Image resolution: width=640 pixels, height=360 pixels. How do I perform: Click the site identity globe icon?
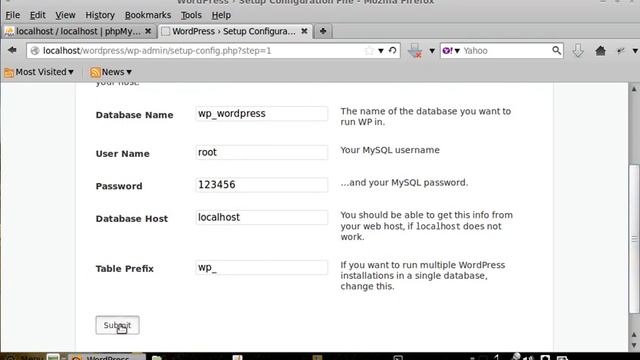(x=35, y=51)
